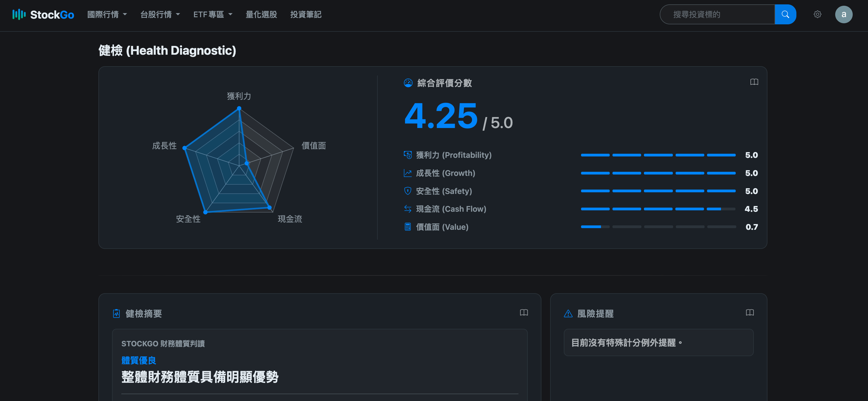Click the 獲利力 (Profitability) label text

click(454, 155)
